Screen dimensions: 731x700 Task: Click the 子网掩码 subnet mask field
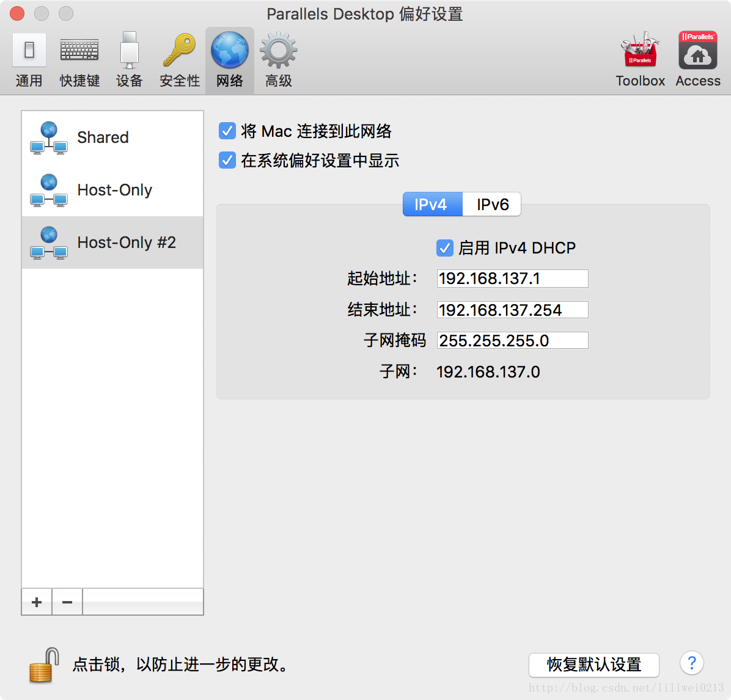[512, 340]
